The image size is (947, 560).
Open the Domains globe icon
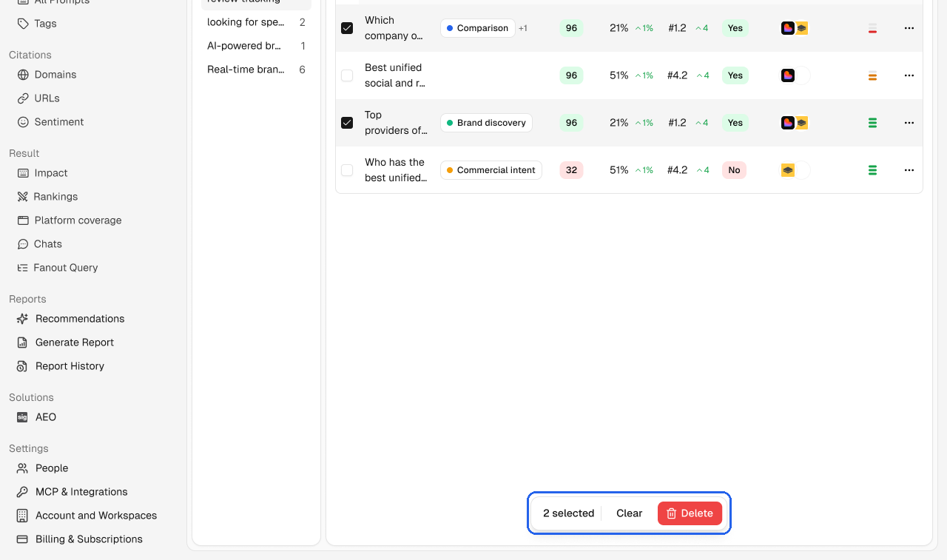23,75
